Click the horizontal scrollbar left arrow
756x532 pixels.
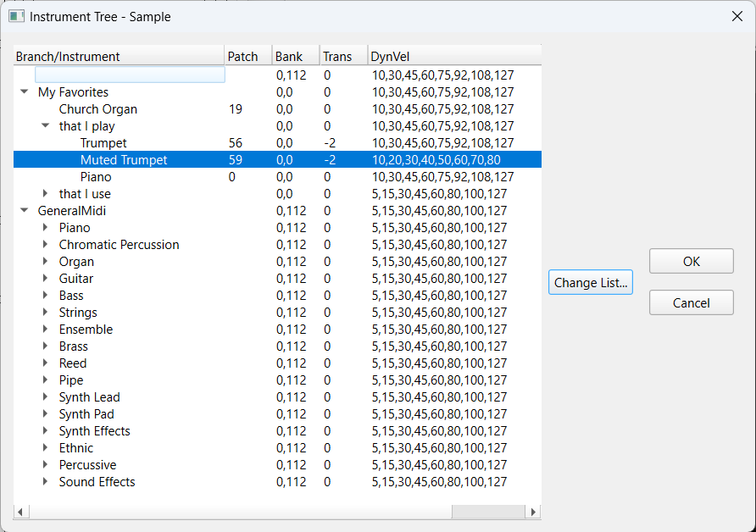pyautogui.click(x=20, y=512)
